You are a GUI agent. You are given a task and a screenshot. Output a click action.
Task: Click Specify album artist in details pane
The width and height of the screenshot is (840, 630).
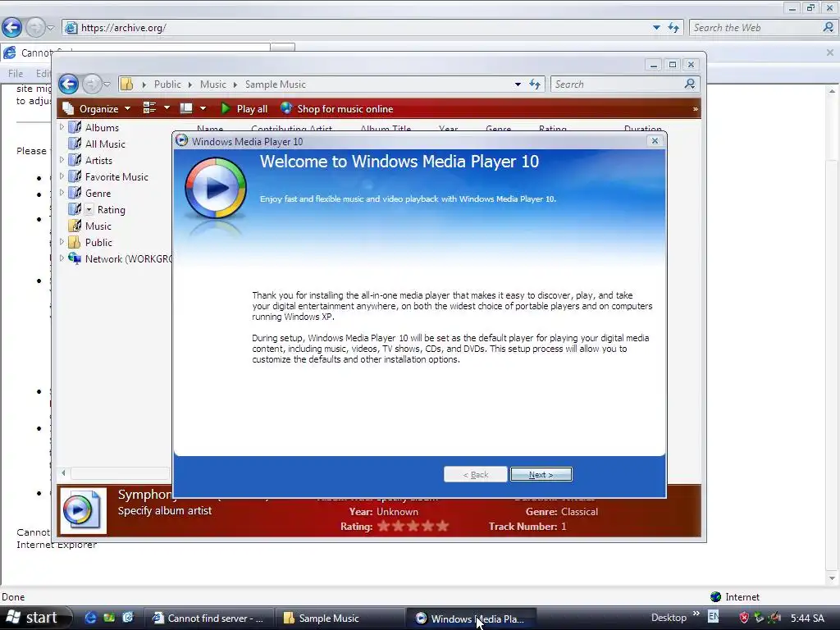coord(164,510)
